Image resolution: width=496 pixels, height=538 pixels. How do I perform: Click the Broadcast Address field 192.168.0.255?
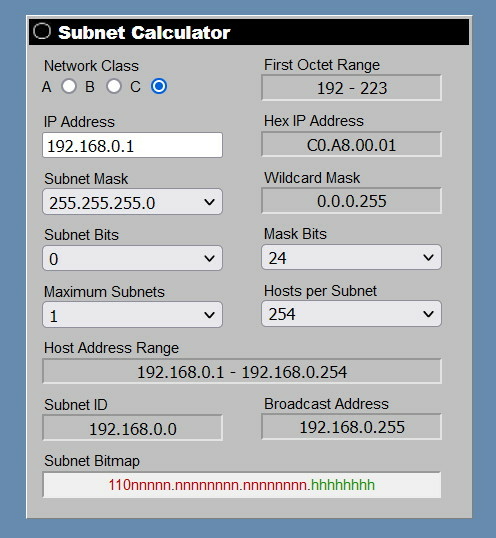351,427
